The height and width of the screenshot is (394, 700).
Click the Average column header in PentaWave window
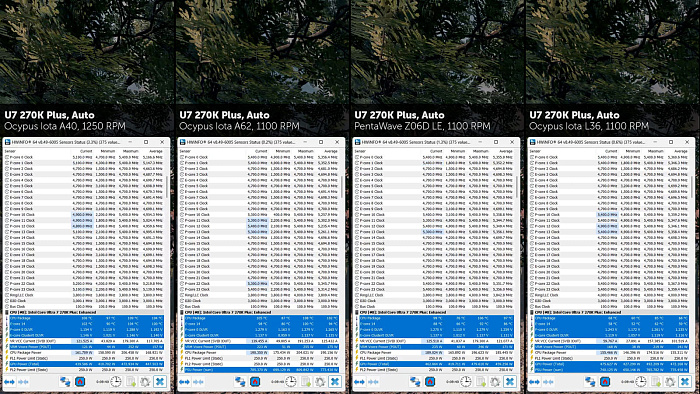coord(505,151)
